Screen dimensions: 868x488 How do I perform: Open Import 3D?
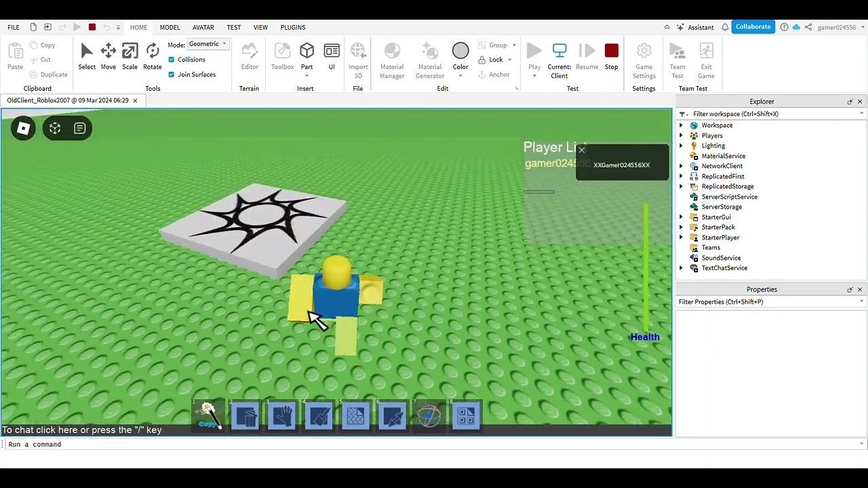pos(358,60)
